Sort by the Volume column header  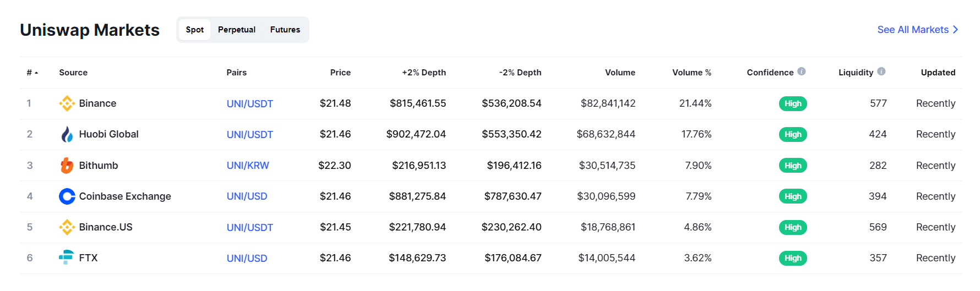620,73
